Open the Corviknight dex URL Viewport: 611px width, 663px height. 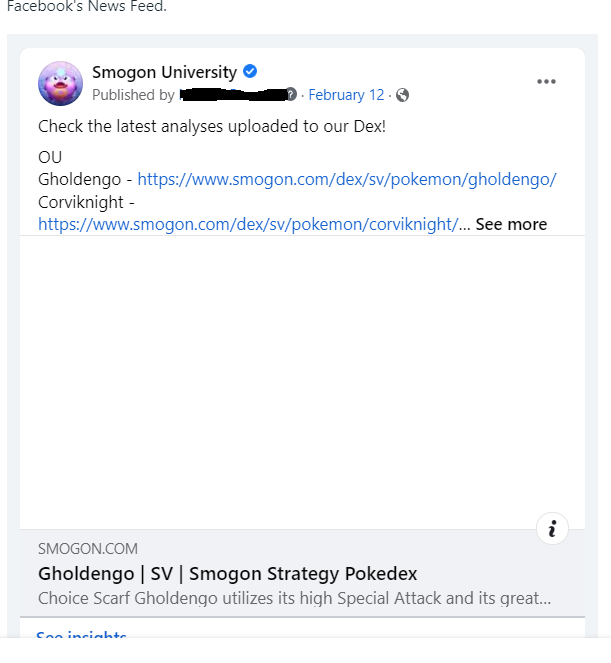[248, 224]
